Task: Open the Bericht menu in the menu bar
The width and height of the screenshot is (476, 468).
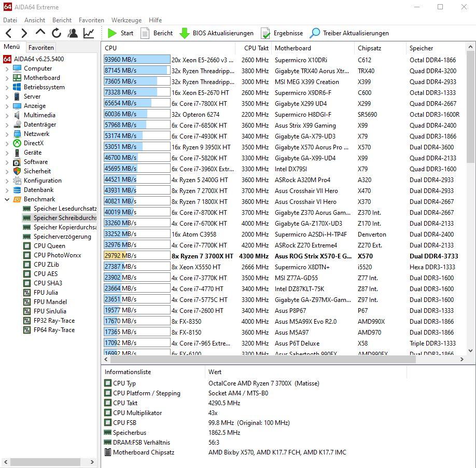Action: tap(62, 20)
